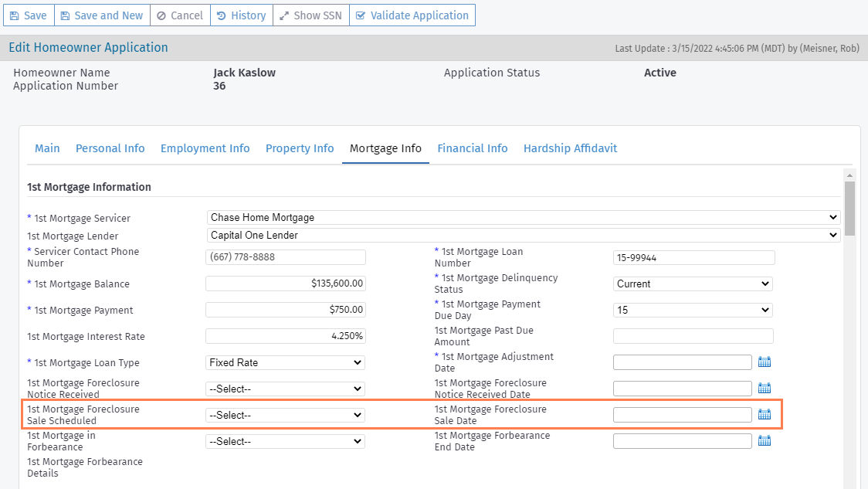Open the calendar for 1st Mortgage Adjustment Date
The image size is (868, 489).
tap(765, 362)
